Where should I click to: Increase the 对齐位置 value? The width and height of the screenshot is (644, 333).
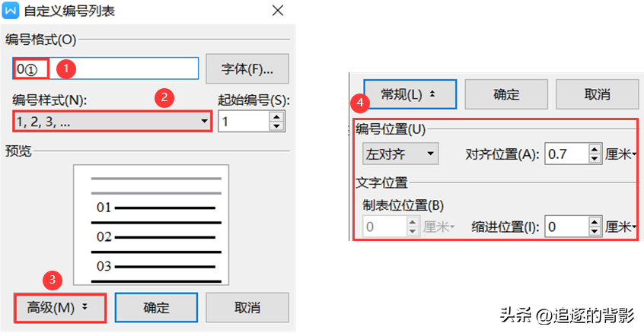[595, 149]
